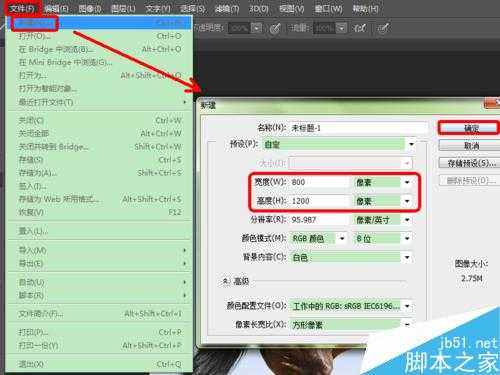Open the 颜色配置文件(O) dropdown
The image size is (500, 375).
[351, 306]
